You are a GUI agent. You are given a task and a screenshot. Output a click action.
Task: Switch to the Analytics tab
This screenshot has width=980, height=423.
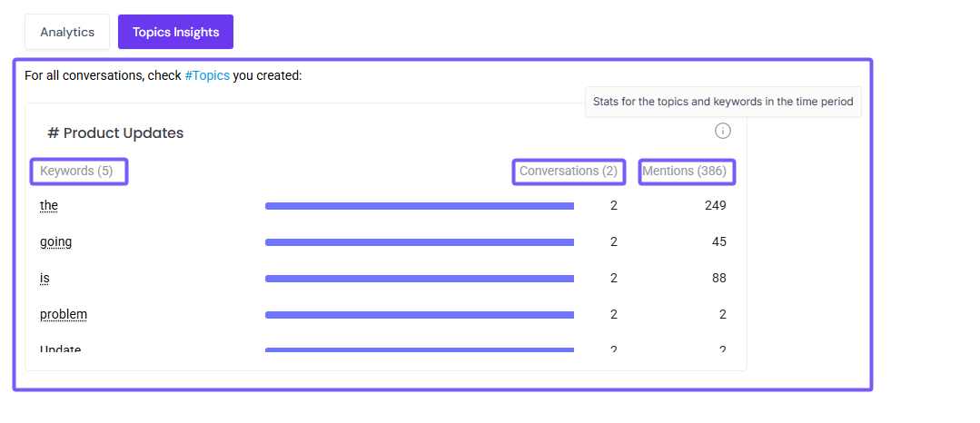coord(67,32)
